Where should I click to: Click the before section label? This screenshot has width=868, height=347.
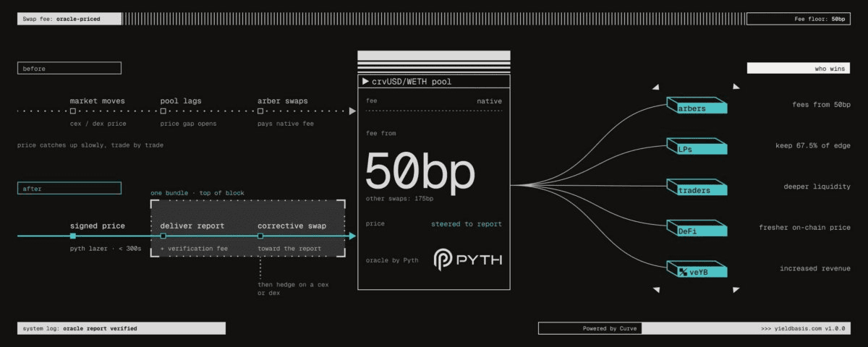tap(69, 69)
